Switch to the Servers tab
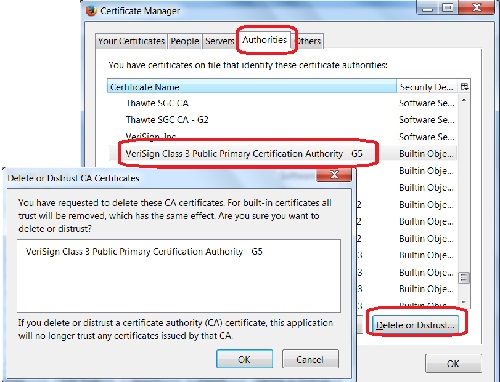Screen dimensions: 500x382 tap(219, 41)
